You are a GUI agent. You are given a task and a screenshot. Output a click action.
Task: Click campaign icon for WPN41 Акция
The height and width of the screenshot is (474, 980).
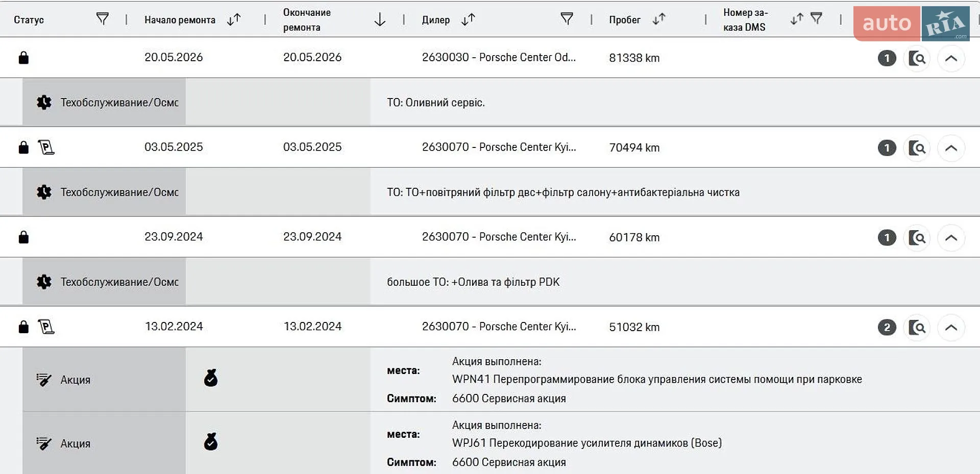coord(44,380)
